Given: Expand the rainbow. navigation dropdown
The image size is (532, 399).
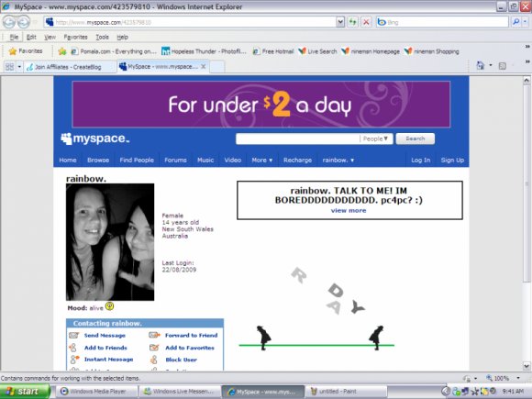Looking at the screenshot, I should 338,161.
